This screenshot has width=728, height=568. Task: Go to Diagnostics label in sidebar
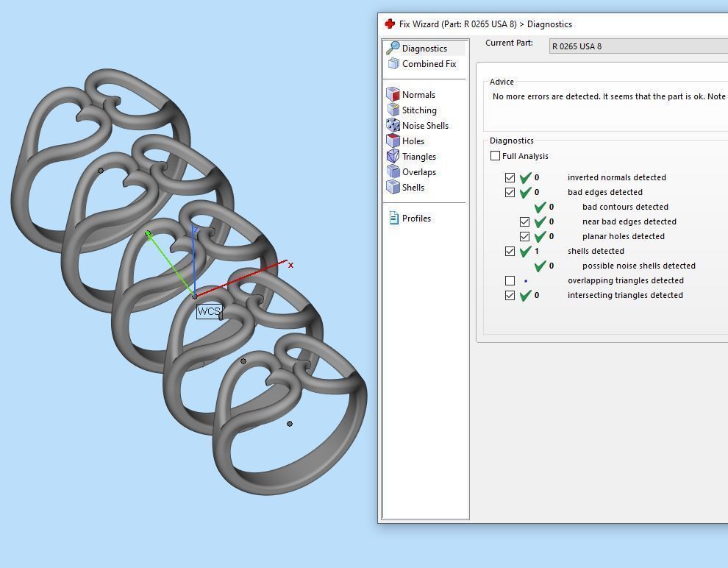click(424, 49)
